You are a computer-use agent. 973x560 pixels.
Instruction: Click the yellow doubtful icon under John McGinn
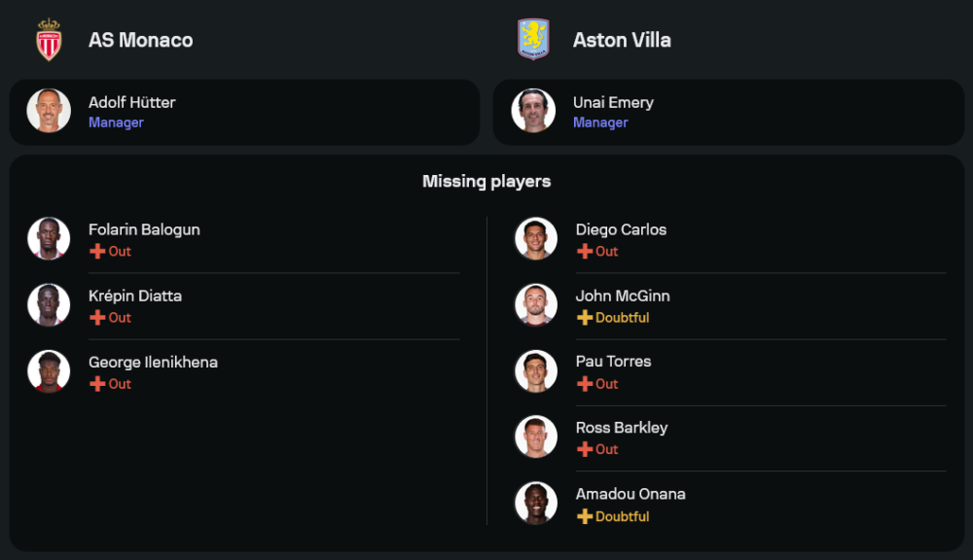tap(585, 318)
